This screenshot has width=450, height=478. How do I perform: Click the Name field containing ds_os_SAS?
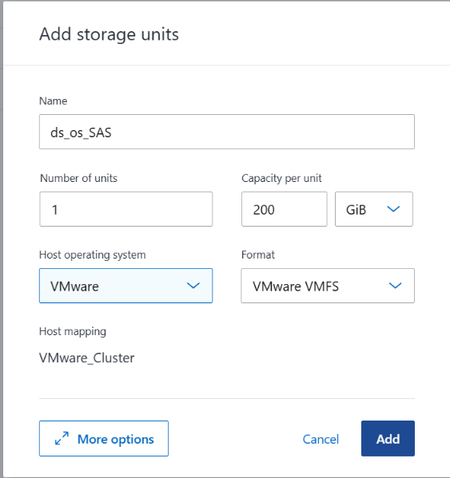click(227, 132)
